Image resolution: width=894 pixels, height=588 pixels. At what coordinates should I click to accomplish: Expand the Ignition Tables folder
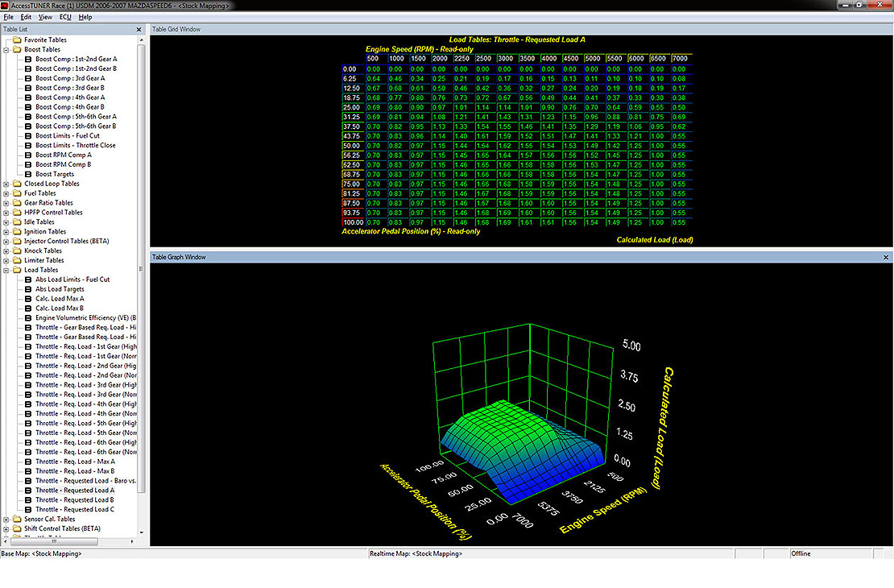6,231
